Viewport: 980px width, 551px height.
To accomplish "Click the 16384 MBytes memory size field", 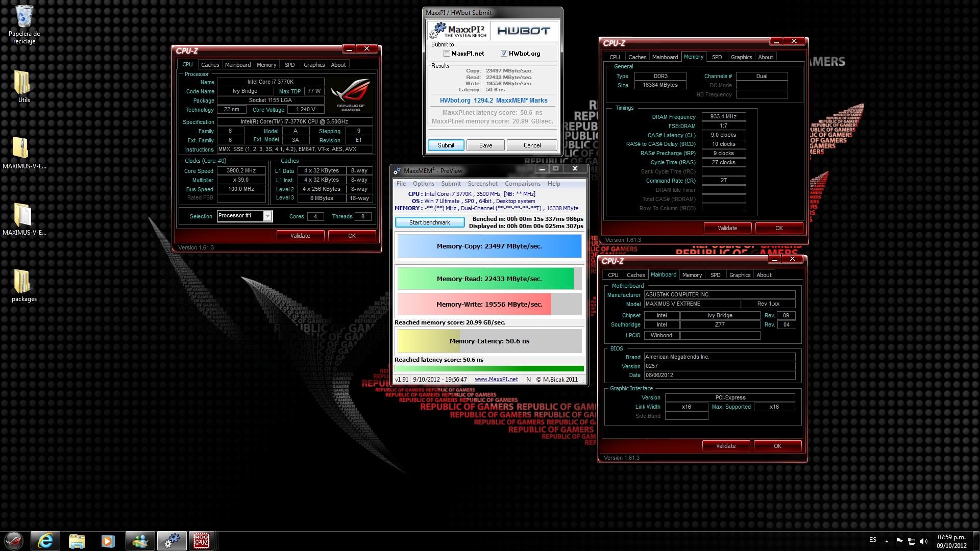I will pyautogui.click(x=660, y=85).
